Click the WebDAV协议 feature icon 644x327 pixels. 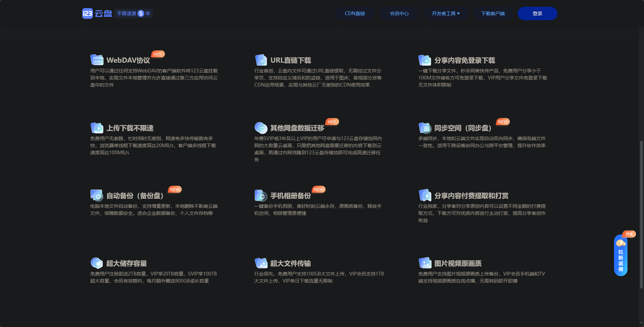pyautogui.click(x=97, y=60)
